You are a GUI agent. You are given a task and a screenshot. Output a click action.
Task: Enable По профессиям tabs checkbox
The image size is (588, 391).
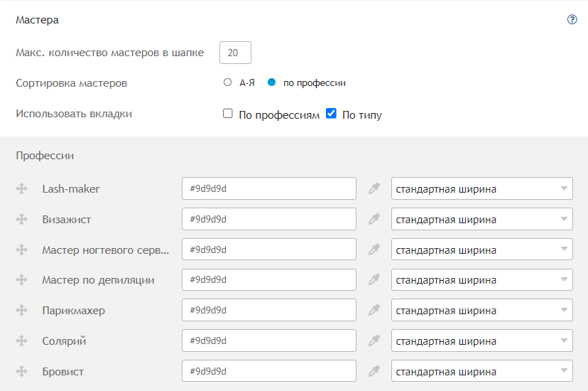click(228, 113)
